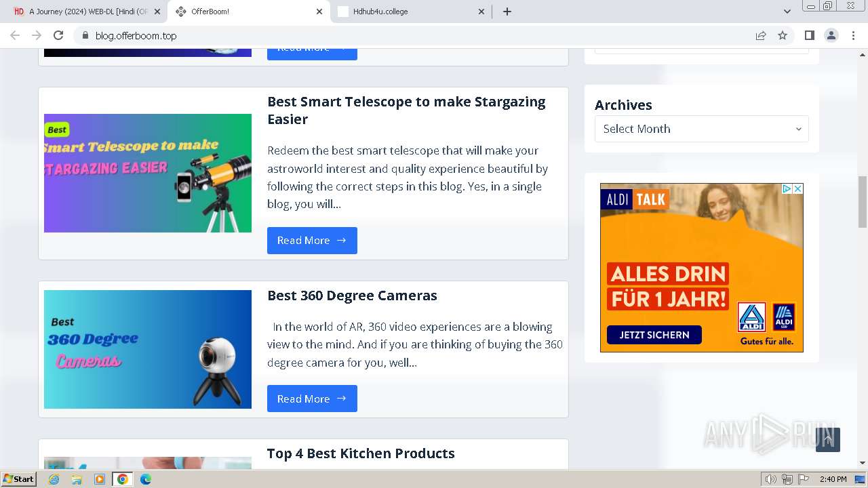Screen dimensions: 868x488
Task: Open the Chrome profile menu
Action: [831, 35]
